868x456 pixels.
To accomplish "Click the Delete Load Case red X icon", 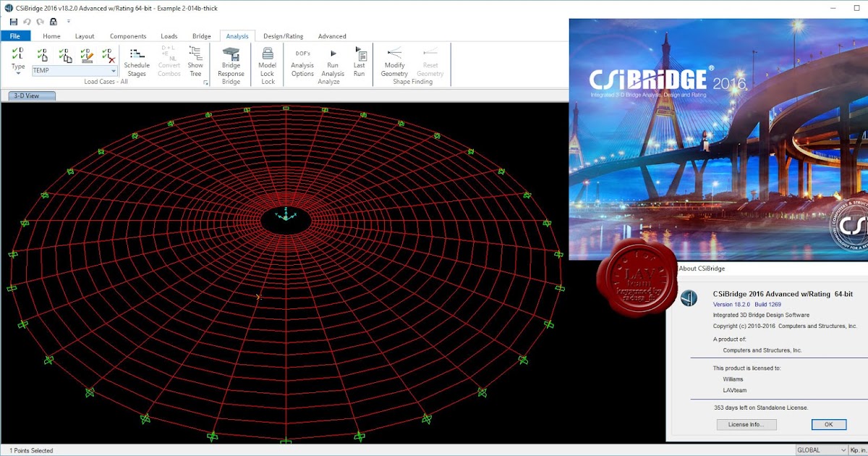I will [x=109, y=54].
